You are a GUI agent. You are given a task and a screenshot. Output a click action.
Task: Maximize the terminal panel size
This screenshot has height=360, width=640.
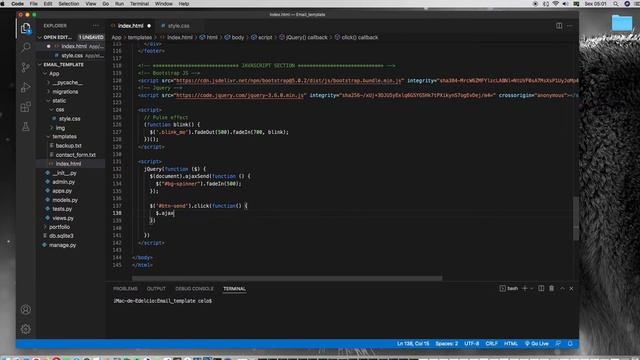(x=562, y=289)
